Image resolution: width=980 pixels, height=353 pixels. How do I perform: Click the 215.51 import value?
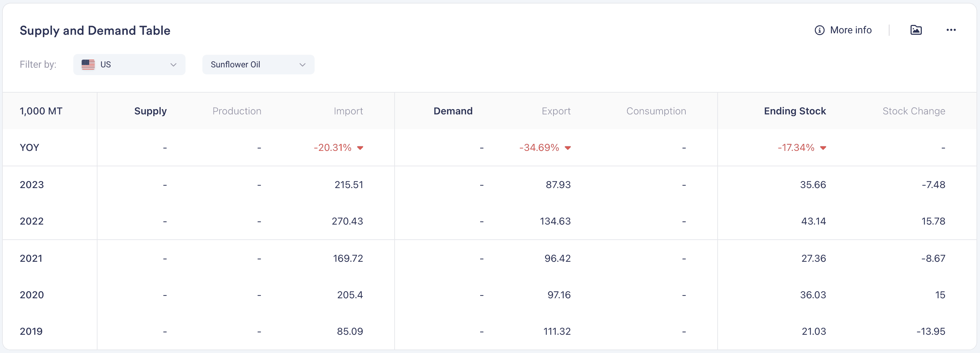[x=349, y=185]
